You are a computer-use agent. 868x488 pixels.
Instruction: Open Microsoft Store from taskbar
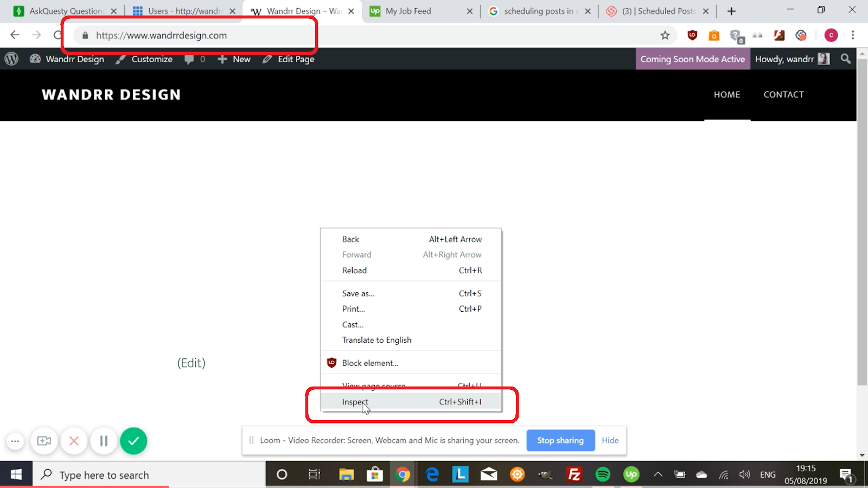(374, 475)
